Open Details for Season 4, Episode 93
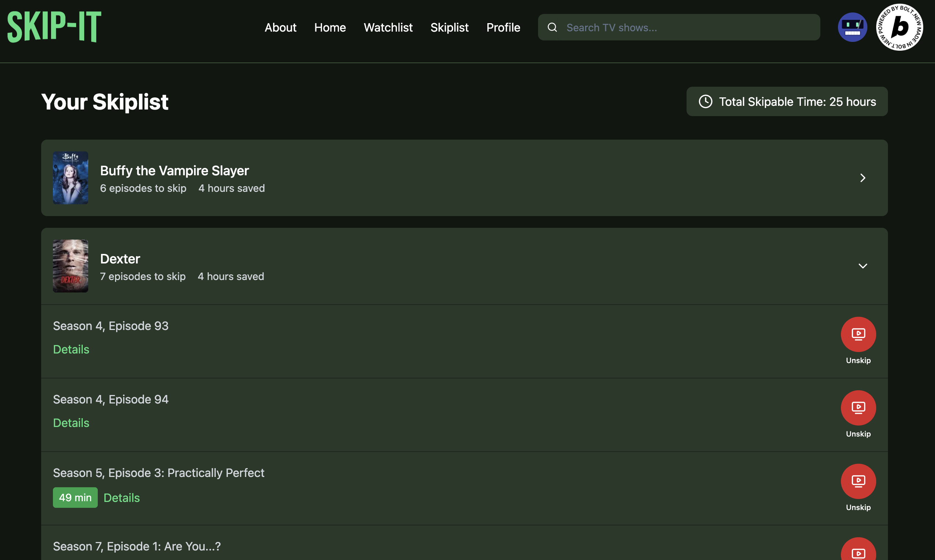 [x=71, y=349]
